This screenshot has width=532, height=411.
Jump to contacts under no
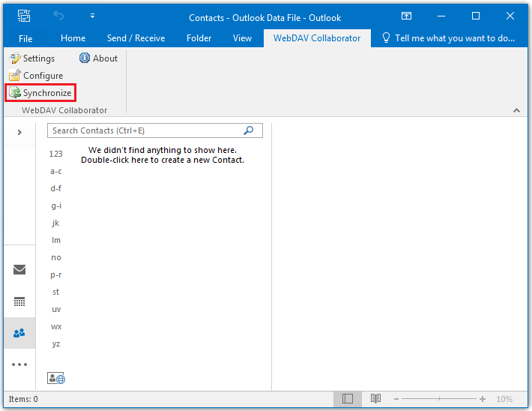point(56,257)
